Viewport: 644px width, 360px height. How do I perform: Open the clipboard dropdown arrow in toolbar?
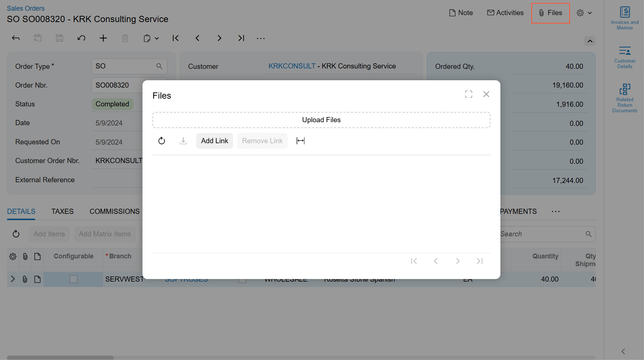pyautogui.click(x=157, y=38)
